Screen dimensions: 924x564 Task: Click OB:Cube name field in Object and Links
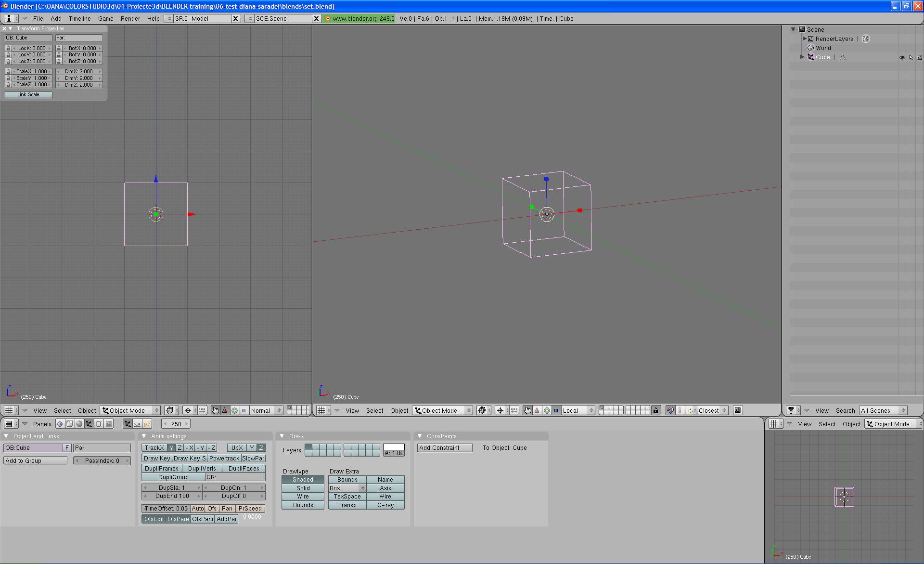click(x=33, y=448)
